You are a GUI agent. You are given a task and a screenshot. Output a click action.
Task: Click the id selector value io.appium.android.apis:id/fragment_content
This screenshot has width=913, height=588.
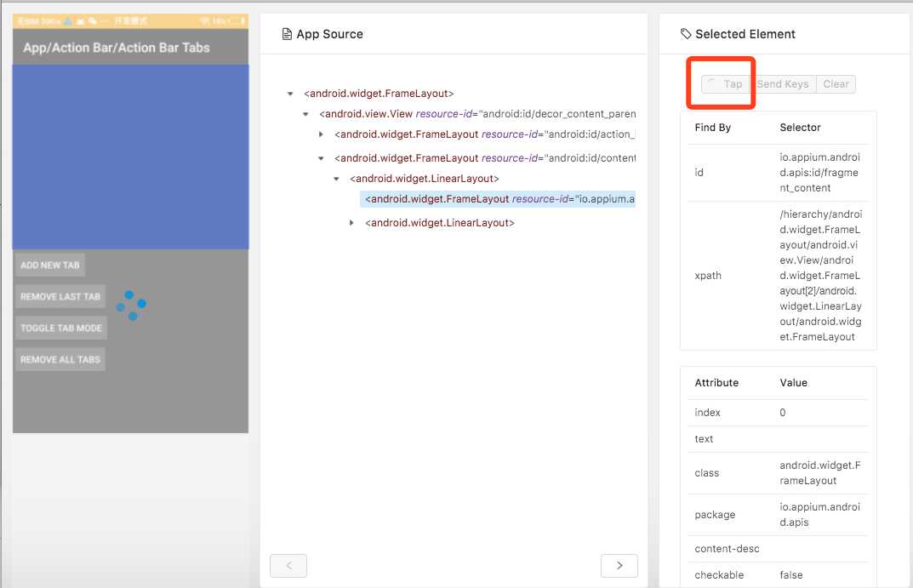[820, 173]
